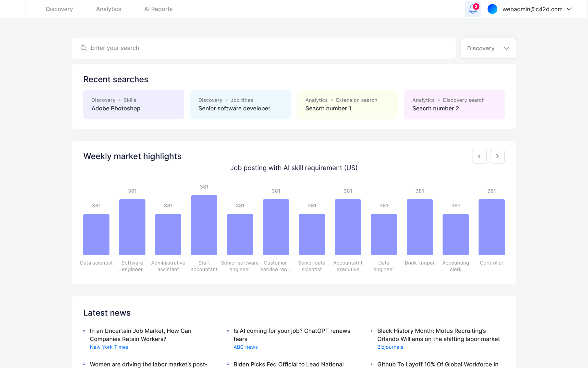Open recent search Senior software developer
The height and width of the screenshot is (368, 588).
point(240,105)
